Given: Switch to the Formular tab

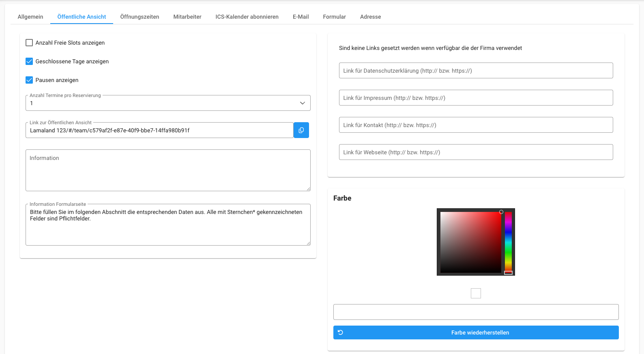Looking at the screenshot, I should pyautogui.click(x=334, y=17).
